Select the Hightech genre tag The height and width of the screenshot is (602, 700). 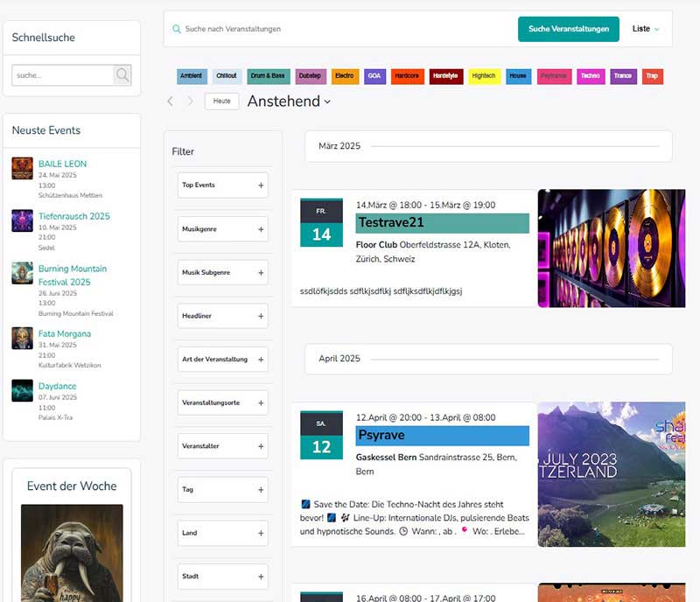[x=484, y=76]
